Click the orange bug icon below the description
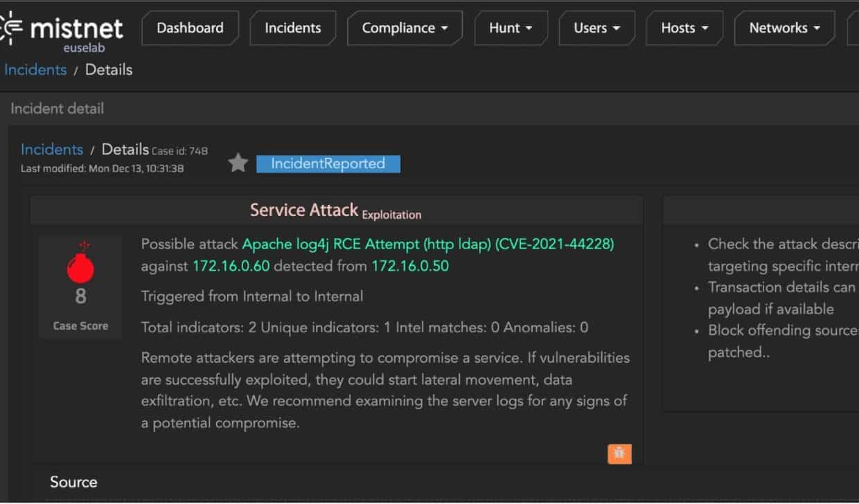The height and width of the screenshot is (504, 859). [x=619, y=453]
